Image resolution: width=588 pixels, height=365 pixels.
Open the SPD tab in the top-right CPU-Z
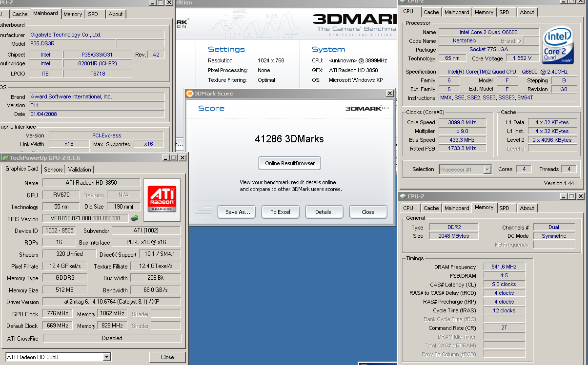click(504, 12)
